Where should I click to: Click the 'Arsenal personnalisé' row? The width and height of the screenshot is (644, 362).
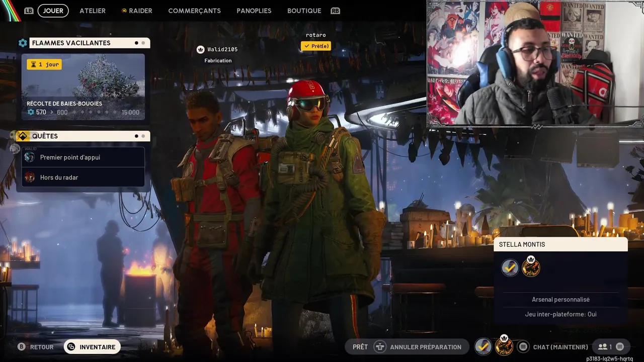coord(560,299)
